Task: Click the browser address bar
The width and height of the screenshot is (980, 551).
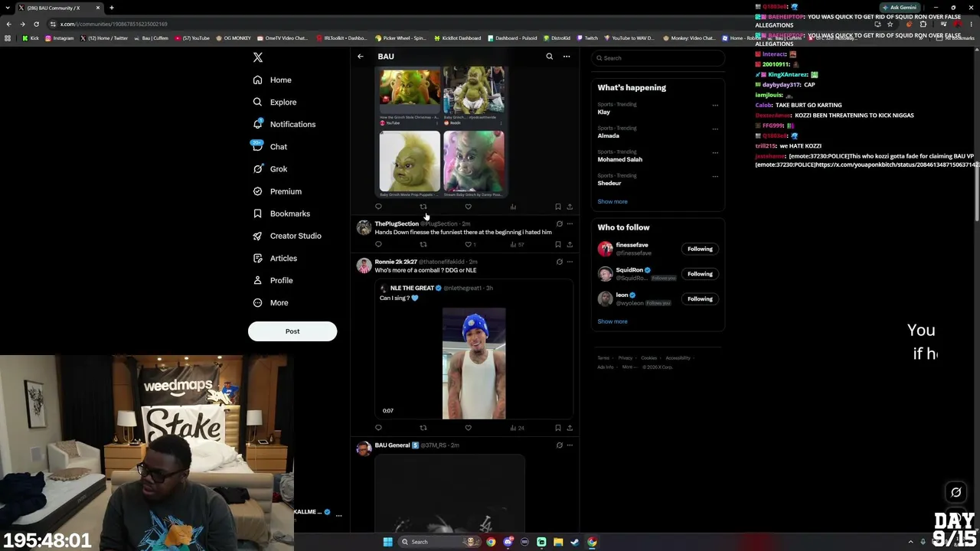Action: click(459, 24)
